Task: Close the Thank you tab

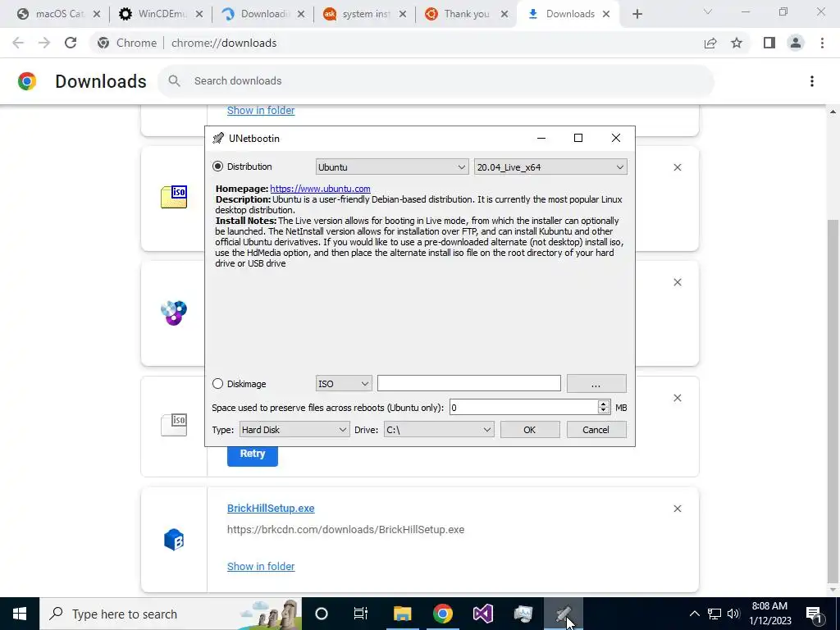Action: [x=504, y=15]
